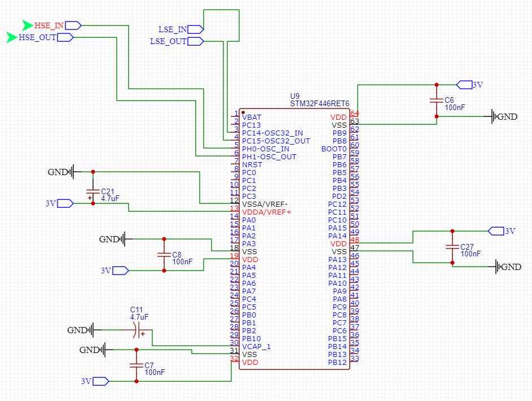Click the PA15 pin label
The width and height of the screenshot is (532, 401).
337,228
